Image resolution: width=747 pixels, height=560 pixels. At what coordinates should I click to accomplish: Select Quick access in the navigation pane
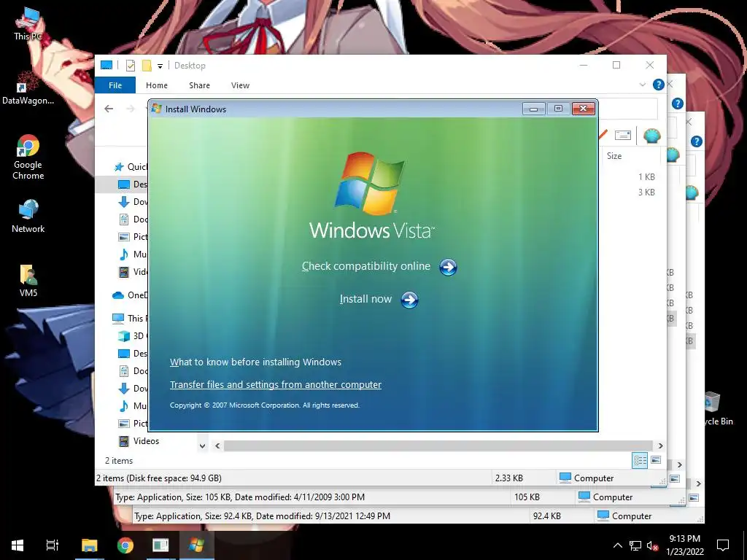tap(131, 167)
